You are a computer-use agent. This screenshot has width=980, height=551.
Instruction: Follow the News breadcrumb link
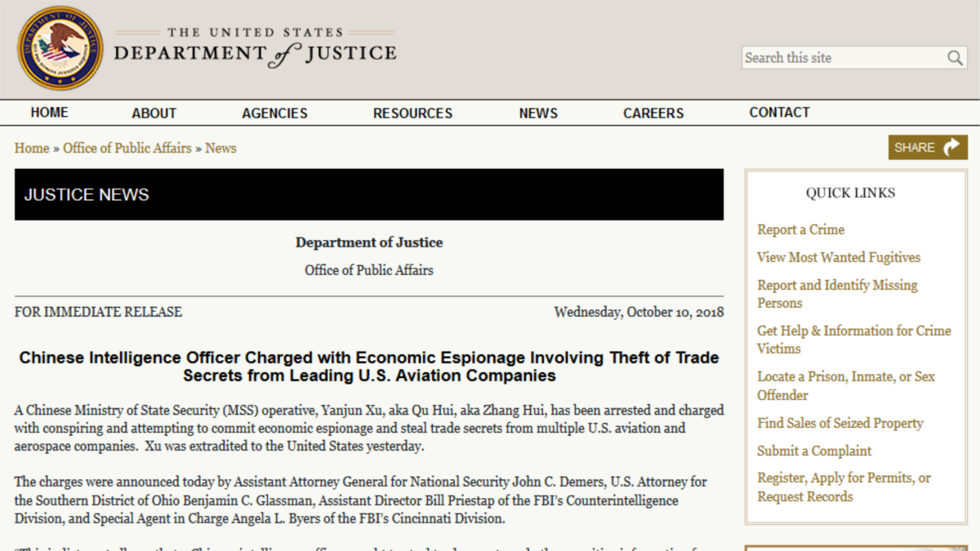(x=220, y=148)
